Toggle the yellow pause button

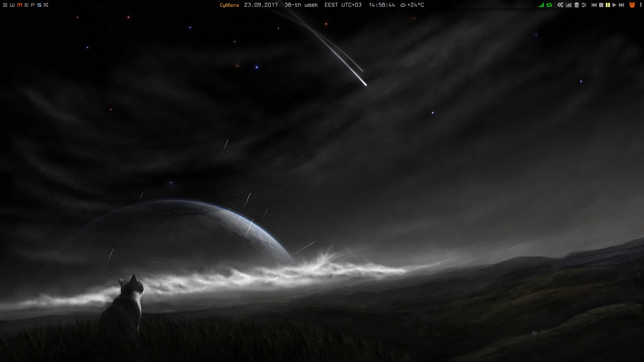(x=608, y=5)
